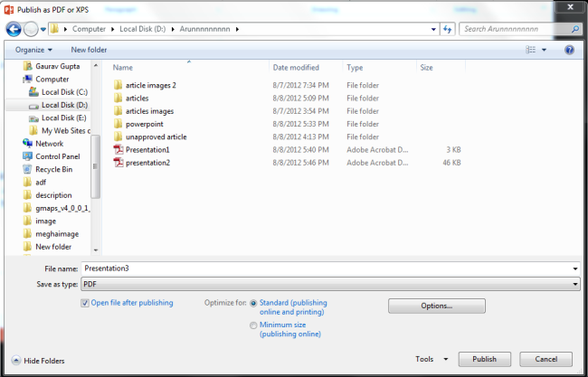Click the New folder button
The width and height of the screenshot is (588, 377).
(x=89, y=50)
